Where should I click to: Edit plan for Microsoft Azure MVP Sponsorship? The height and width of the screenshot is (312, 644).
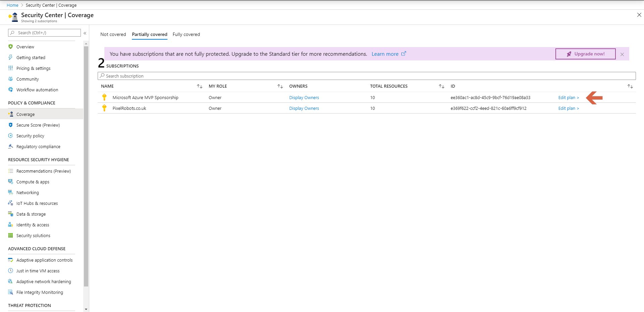tap(568, 97)
